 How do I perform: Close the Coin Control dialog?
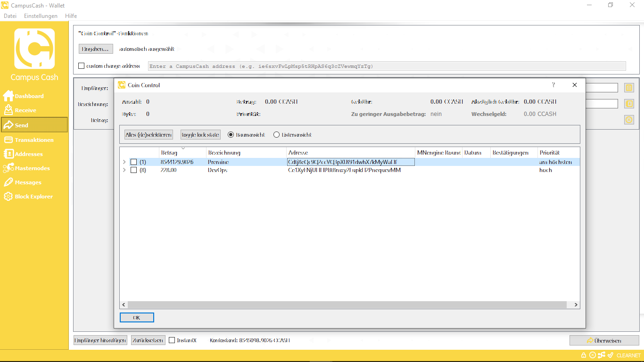[x=575, y=85]
